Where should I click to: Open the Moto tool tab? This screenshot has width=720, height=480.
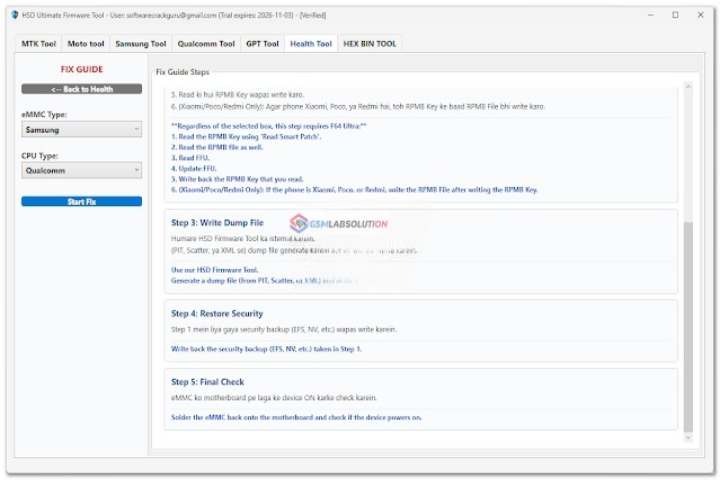pyautogui.click(x=86, y=44)
